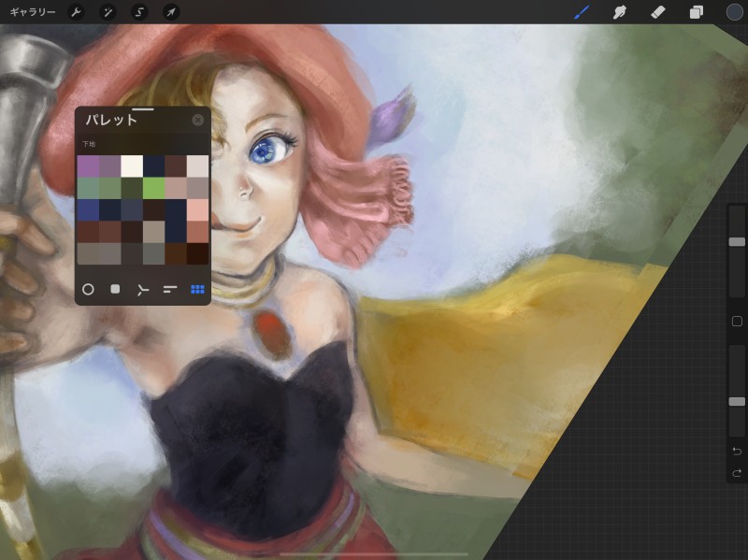748x560 pixels.
Task: Select the Brush paint tool
Action: [x=582, y=12]
